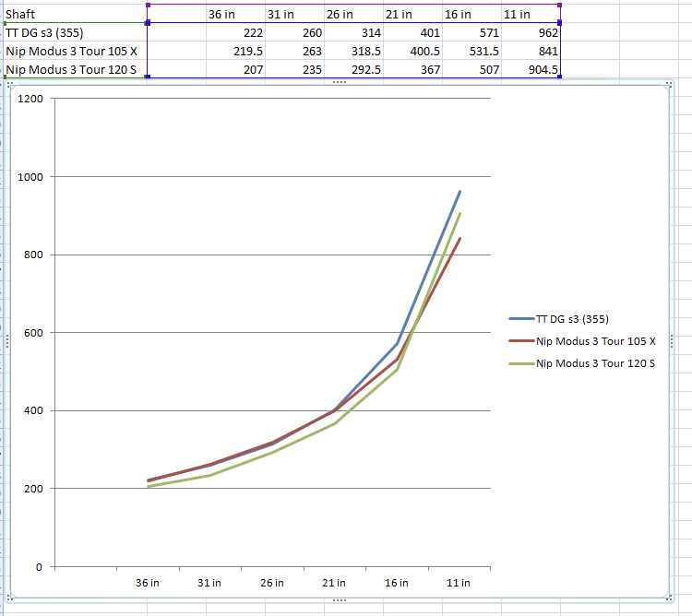Select the blue TT DG s3 line

tap(428, 268)
